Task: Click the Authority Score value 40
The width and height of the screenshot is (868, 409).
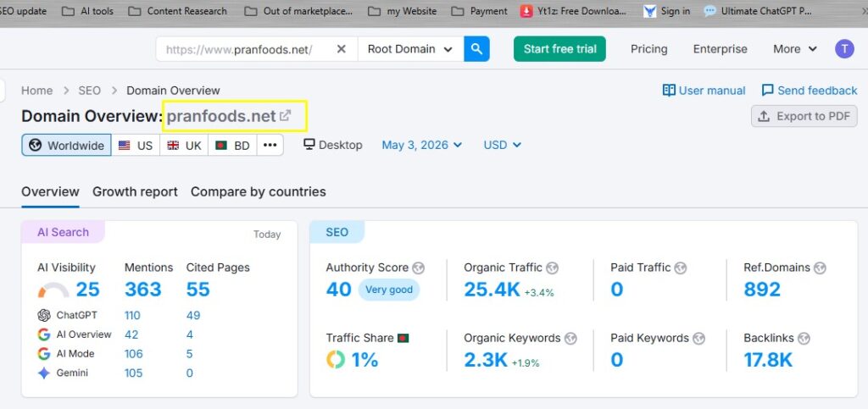Action: [x=339, y=289]
